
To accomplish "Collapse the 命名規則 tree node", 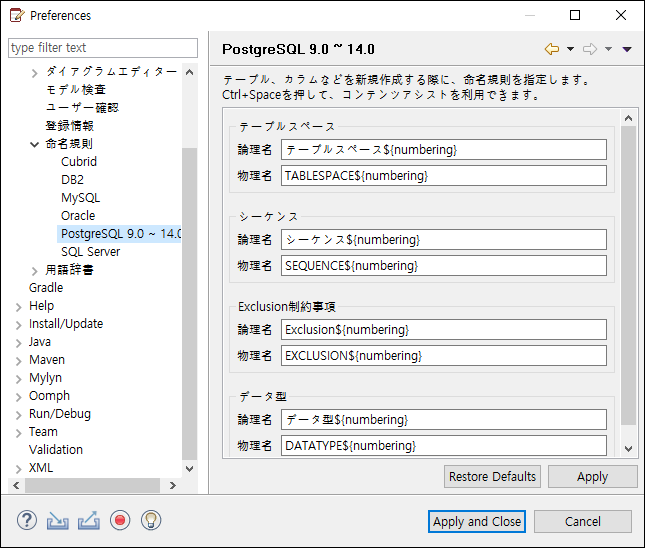I will point(35,144).
